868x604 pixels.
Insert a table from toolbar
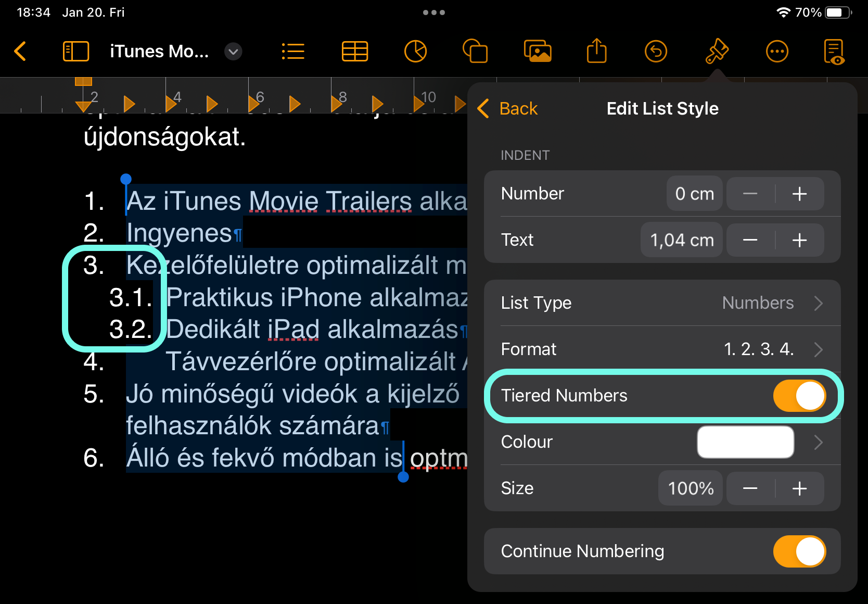pos(355,52)
